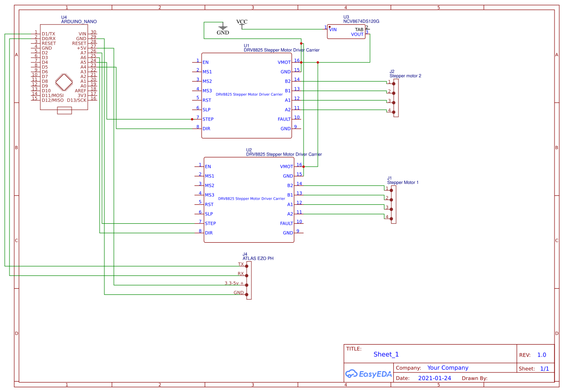Image resolution: width=564 pixels, height=392 pixels.
Task: Select the VCC power net flag
Action: pos(242,22)
